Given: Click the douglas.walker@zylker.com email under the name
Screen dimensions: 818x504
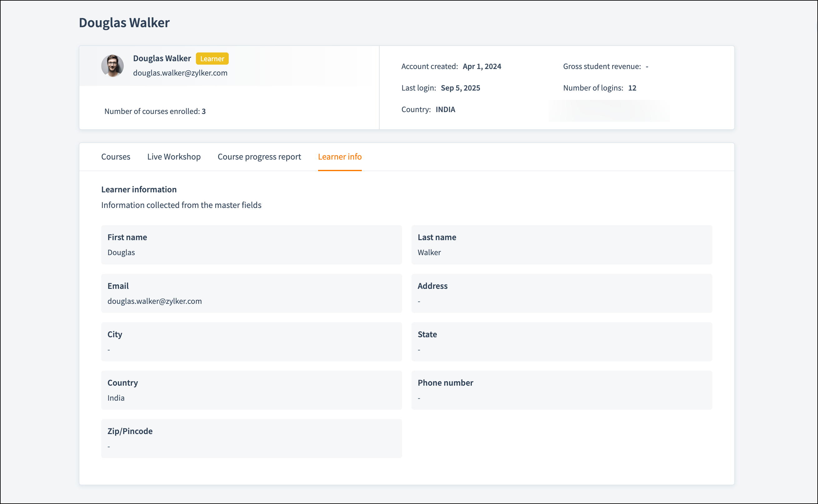Looking at the screenshot, I should (x=180, y=73).
